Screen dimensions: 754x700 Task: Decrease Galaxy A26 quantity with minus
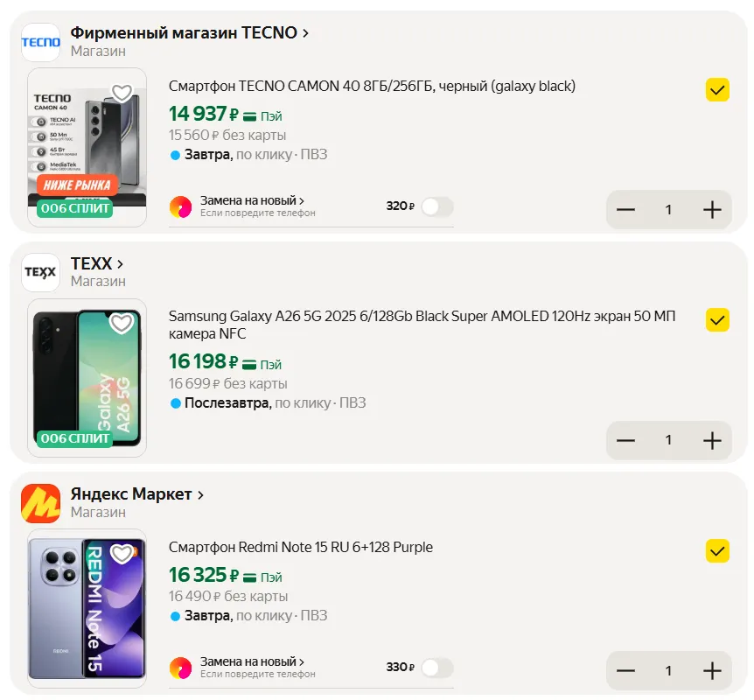[625, 440]
